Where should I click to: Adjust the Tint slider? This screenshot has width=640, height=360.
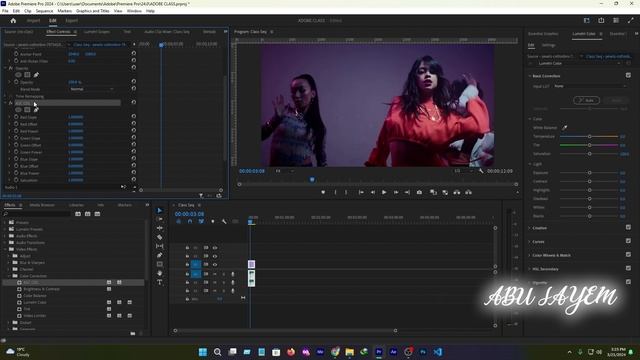coord(589,145)
